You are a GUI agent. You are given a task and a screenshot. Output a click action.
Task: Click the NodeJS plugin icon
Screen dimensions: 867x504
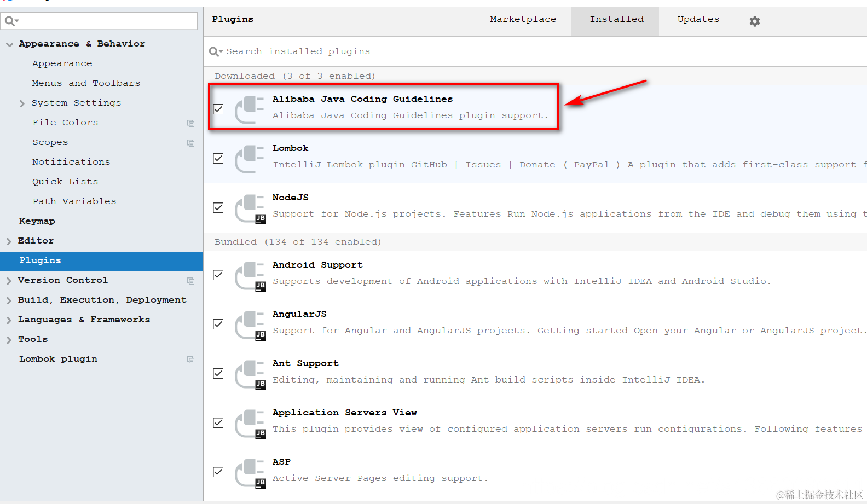coord(250,208)
